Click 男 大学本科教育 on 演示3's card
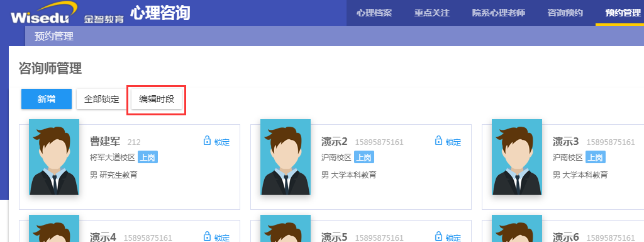Image resolution: width=644 pixels, height=242 pixels. click(x=580, y=175)
